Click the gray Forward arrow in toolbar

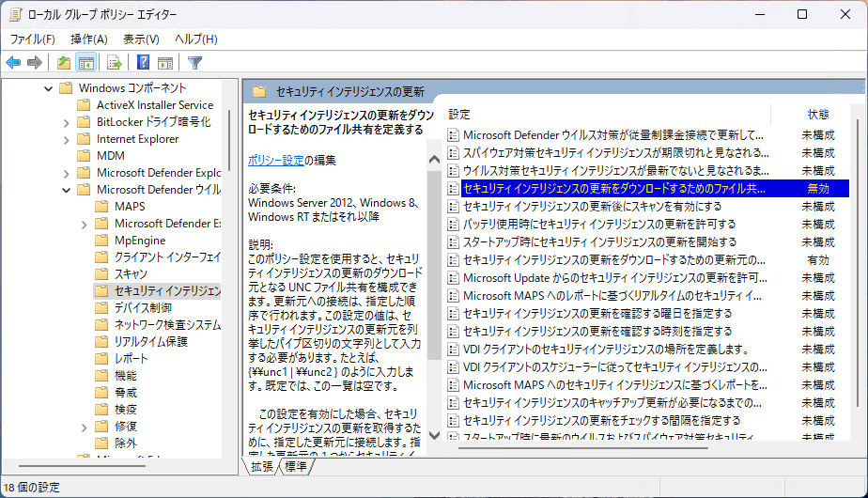click(35, 63)
